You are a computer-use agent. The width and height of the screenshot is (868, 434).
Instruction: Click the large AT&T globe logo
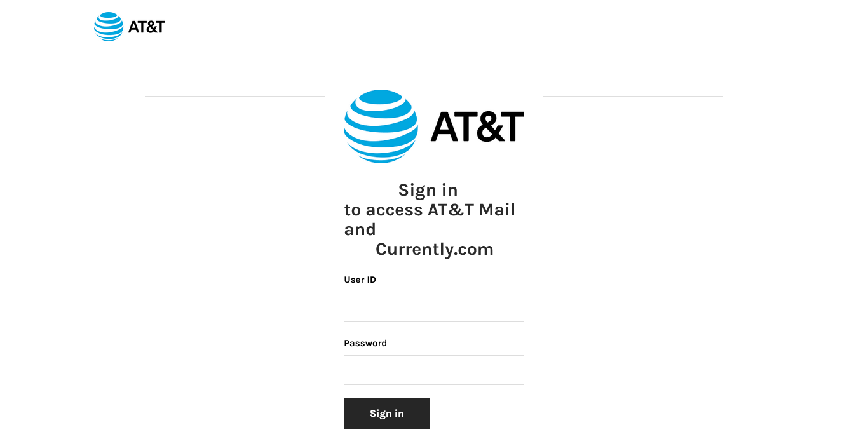[381, 126]
